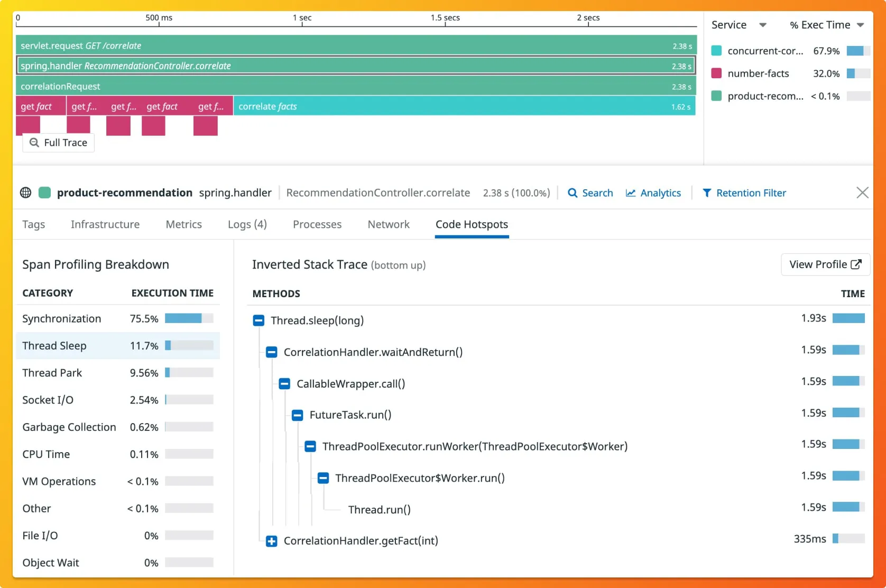Image resolution: width=886 pixels, height=588 pixels.
Task: Collapse CorrelationHandler.waitAndReturn() node
Action: point(272,352)
